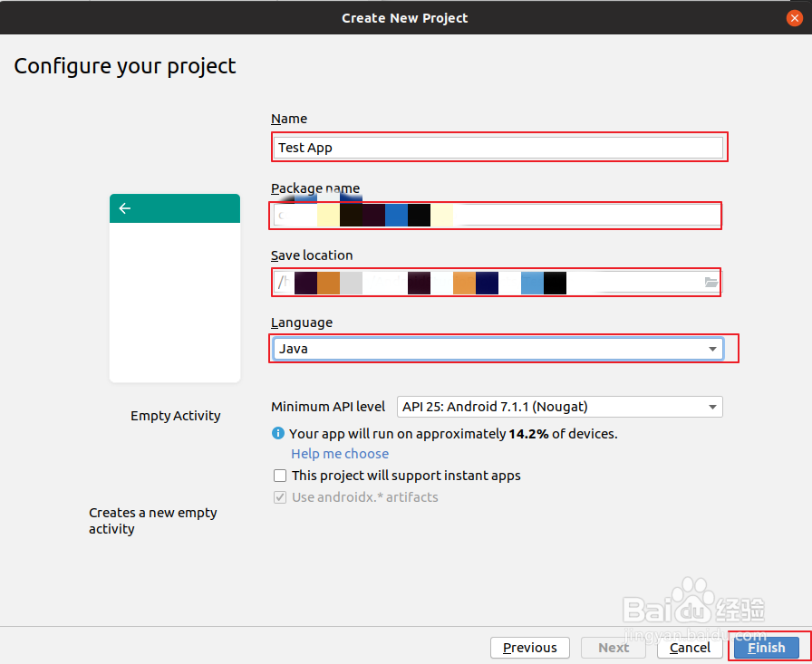Select the Empty Activity preview thumbnail
This screenshot has width=812, height=664.
(x=175, y=288)
